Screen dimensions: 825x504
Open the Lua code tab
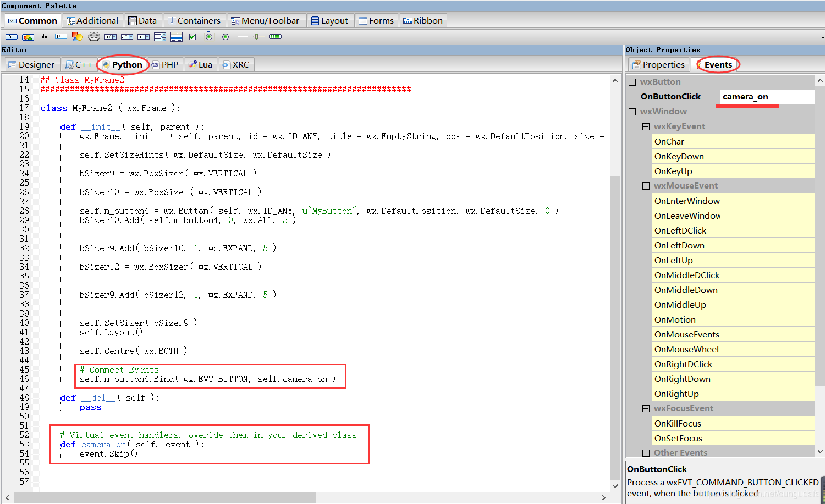(201, 65)
